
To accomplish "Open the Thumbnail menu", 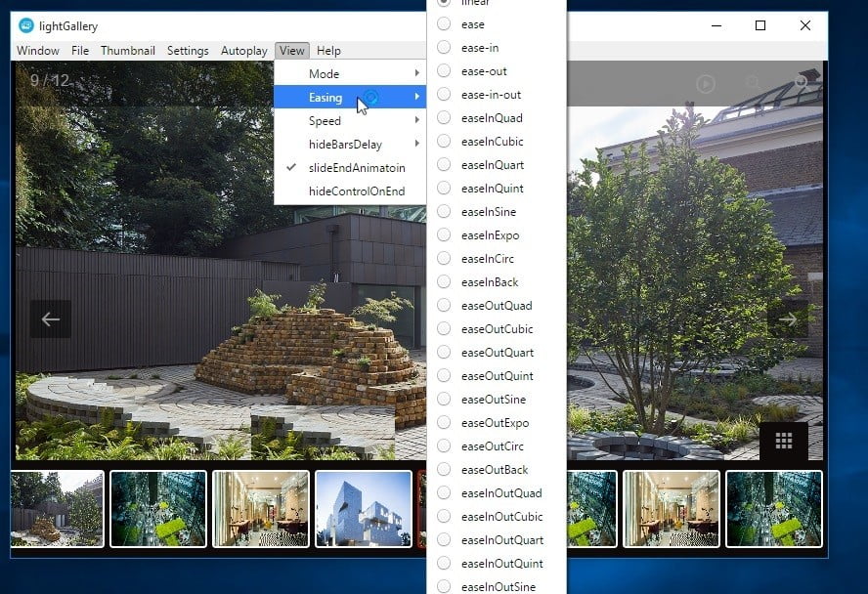I will tap(128, 50).
